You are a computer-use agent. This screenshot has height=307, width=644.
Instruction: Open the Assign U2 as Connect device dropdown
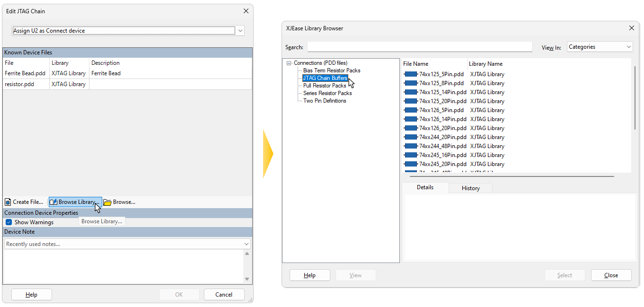pyautogui.click(x=240, y=31)
